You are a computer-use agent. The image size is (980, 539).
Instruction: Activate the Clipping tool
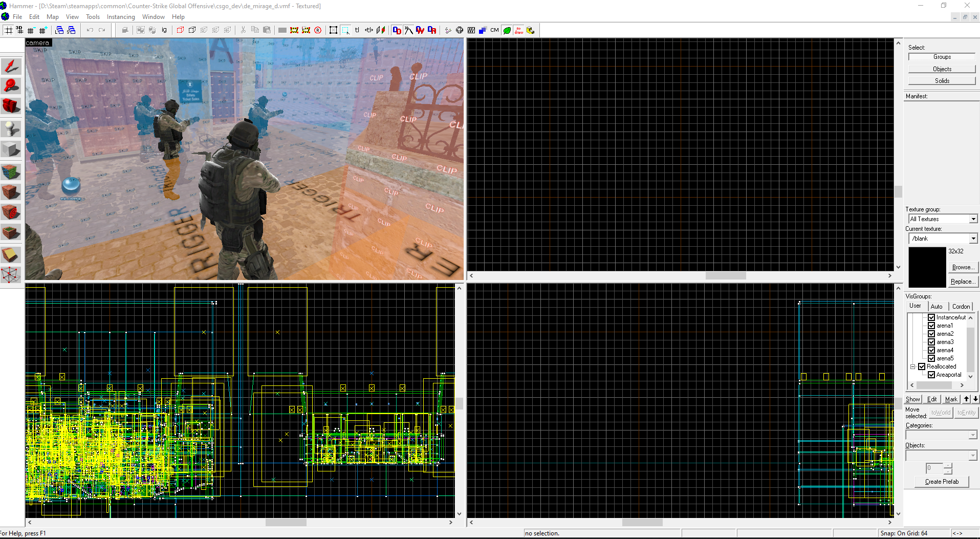(x=11, y=254)
